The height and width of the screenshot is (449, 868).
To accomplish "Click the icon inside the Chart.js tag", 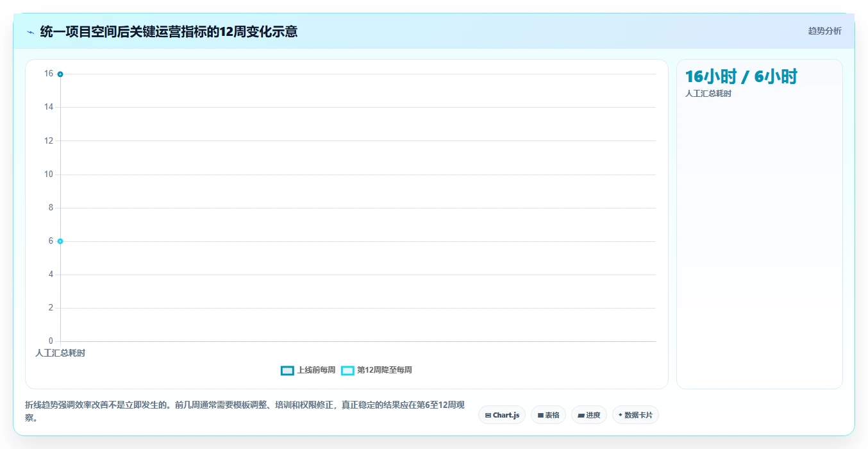I will (x=488, y=416).
